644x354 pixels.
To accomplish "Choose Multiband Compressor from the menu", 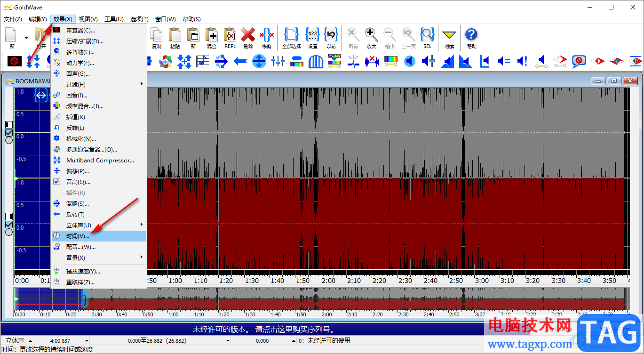I will point(100,160).
